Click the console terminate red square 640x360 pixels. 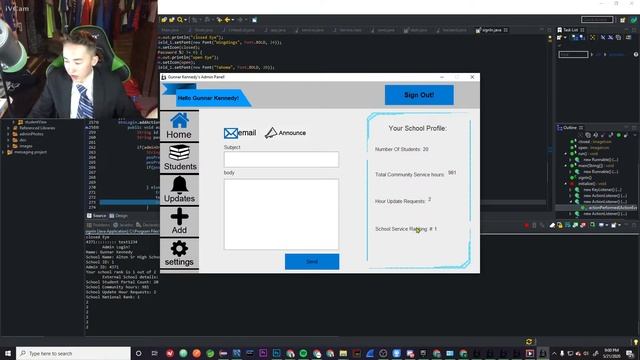click(x=527, y=225)
